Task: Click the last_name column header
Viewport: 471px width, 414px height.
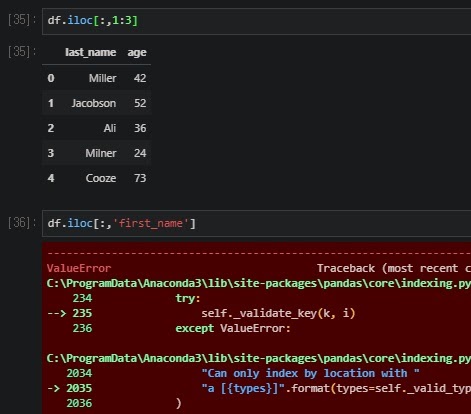Action: 90,52
